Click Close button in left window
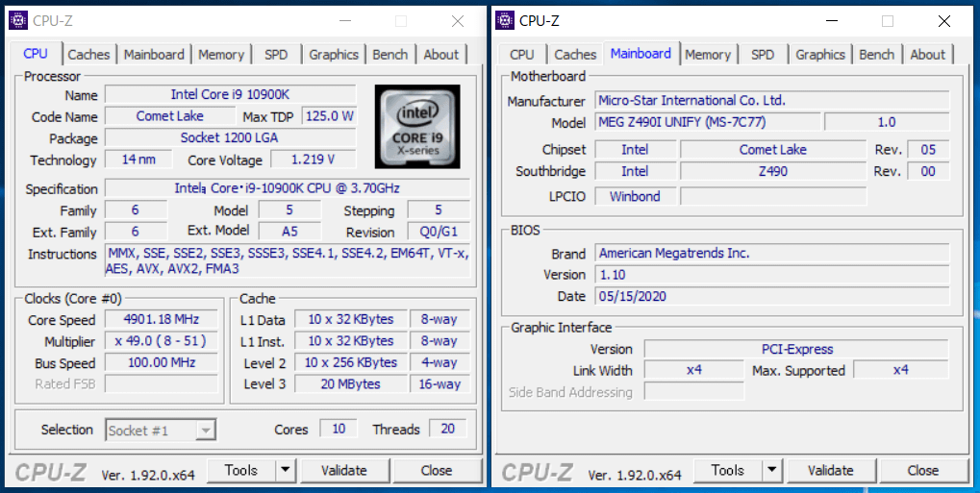Viewport: 980px width, 493px height. [x=437, y=471]
